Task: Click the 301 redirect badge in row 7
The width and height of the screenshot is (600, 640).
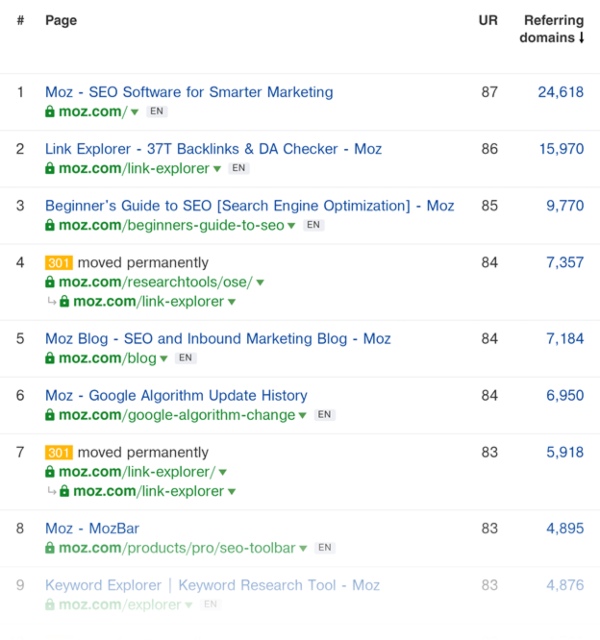Action: 59,453
